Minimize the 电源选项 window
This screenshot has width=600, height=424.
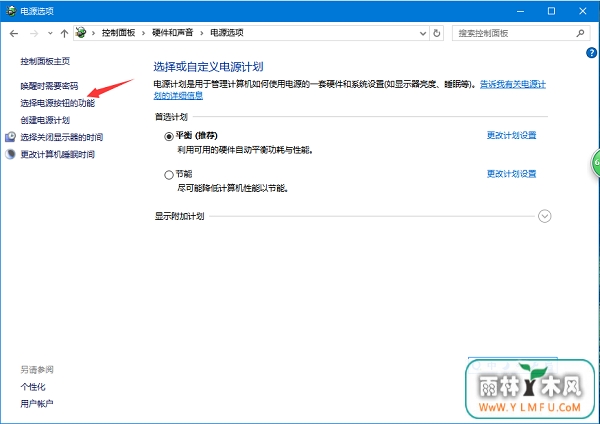click(x=520, y=11)
